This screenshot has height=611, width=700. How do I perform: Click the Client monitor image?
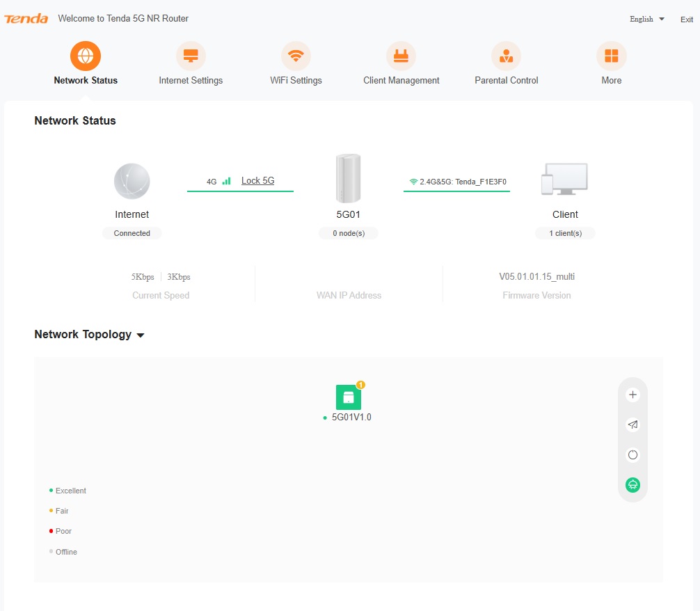(565, 179)
